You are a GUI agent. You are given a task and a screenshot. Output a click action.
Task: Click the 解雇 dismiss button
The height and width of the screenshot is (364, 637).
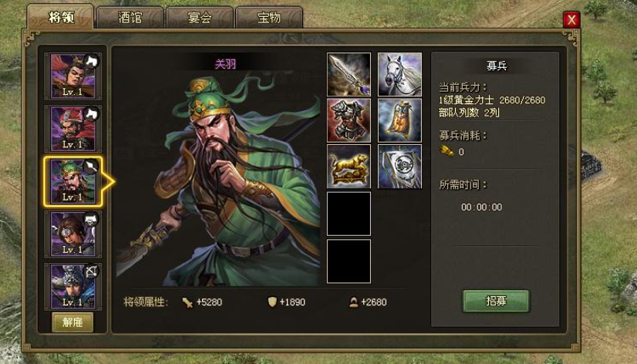coord(72,322)
